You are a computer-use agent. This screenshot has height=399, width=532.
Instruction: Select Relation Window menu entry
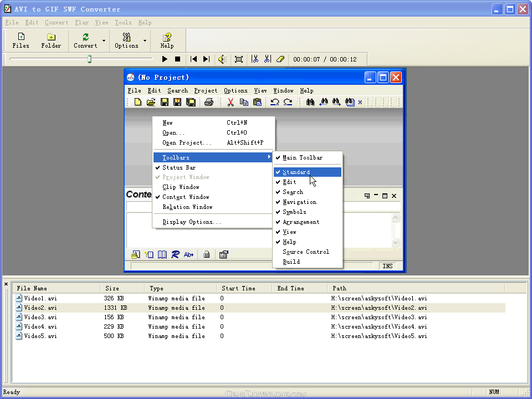coord(213,207)
